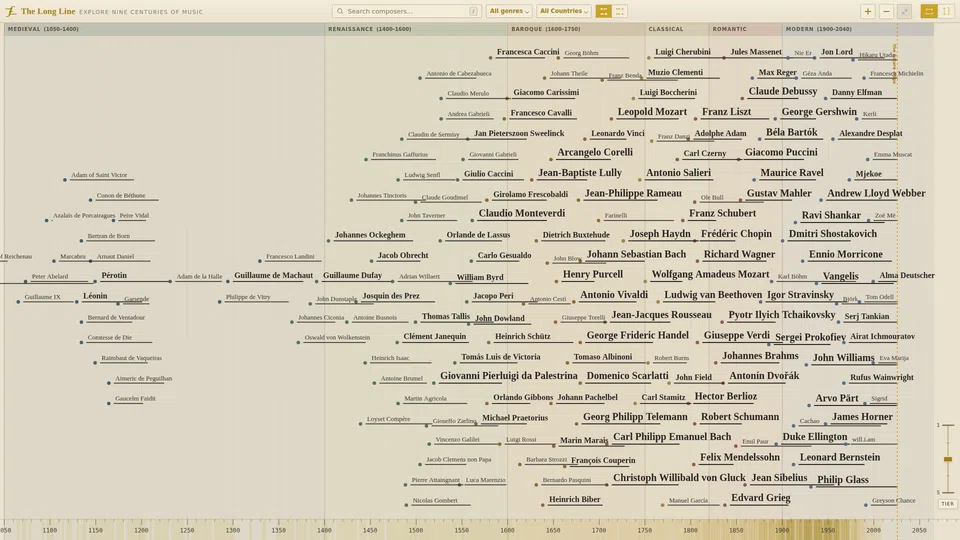This screenshot has height=540, width=960.
Task: Set the tier slider to level 1
Action: coord(947,425)
